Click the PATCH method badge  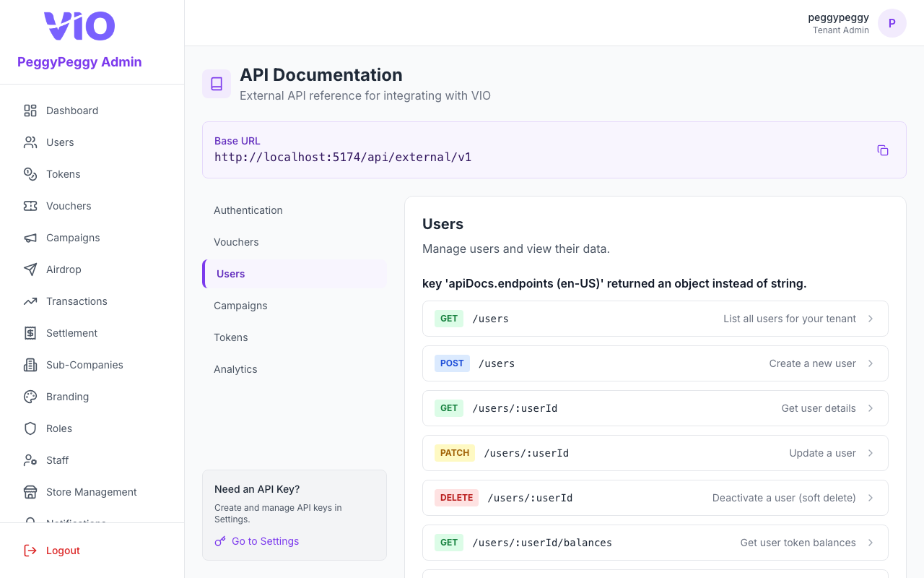click(x=455, y=453)
